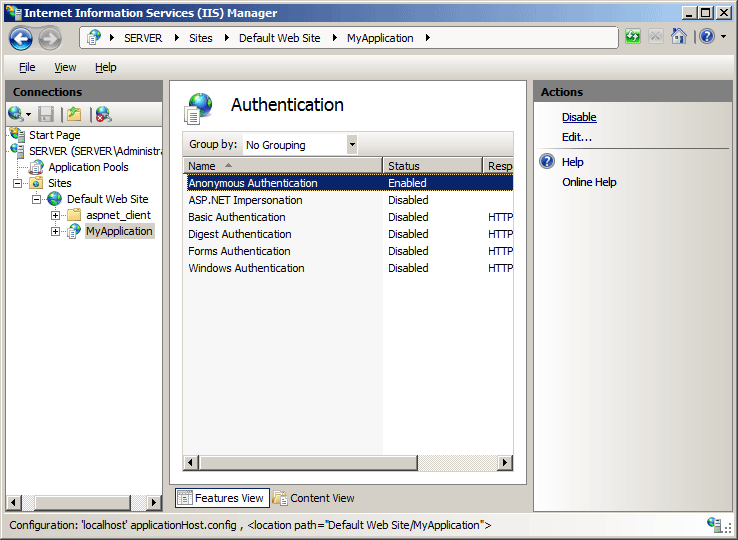Click the Save floppy disk icon

click(46, 114)
